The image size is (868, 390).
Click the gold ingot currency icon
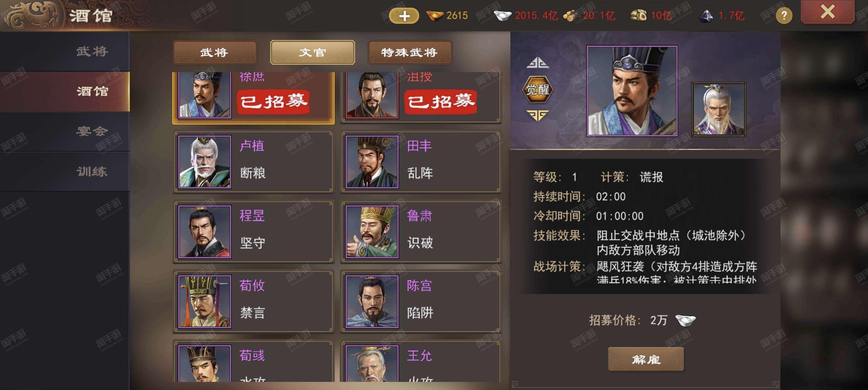pyautogui.click(x=435, y=16)
